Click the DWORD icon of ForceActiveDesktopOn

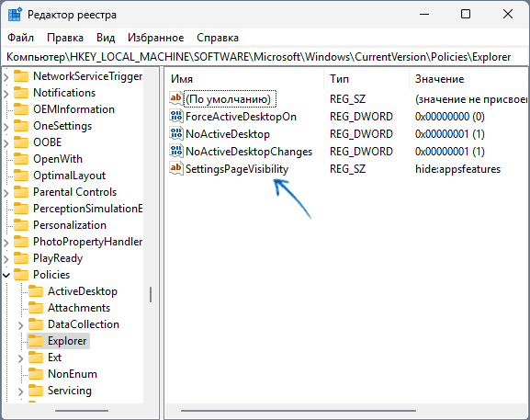coord(175,116)
